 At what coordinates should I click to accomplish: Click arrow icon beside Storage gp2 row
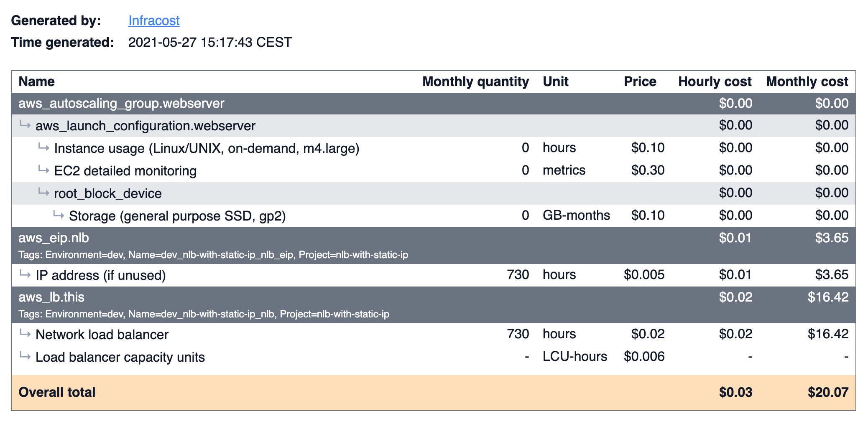pos(59,215)
